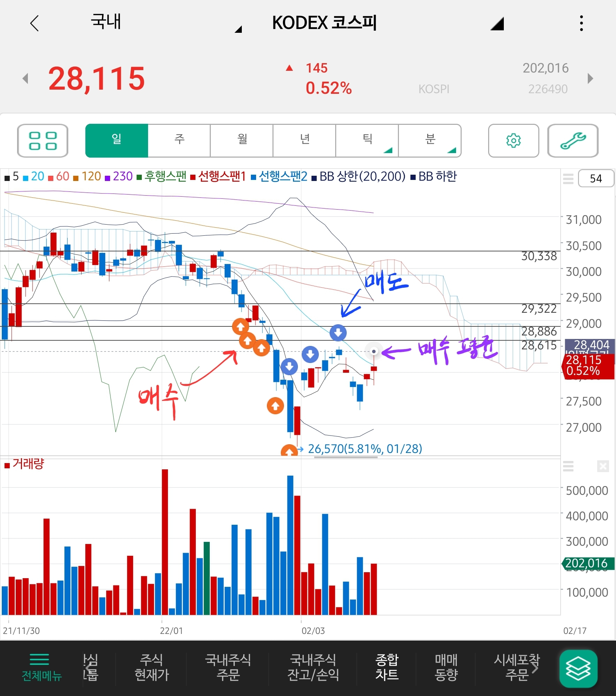Open 국내주식 잔고/손익 in bottom menu
This screenshot has height=696, width=616.
click(313, 667)
